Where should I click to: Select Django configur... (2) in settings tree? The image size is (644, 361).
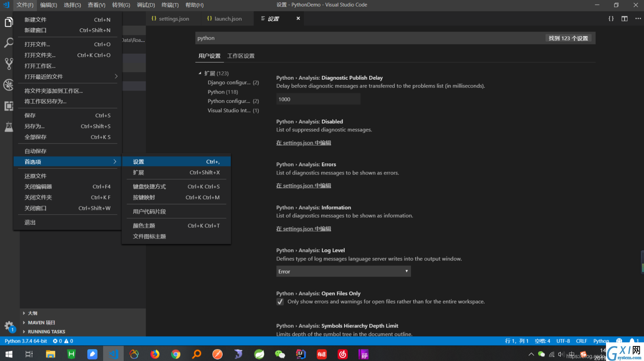(233, 83)
